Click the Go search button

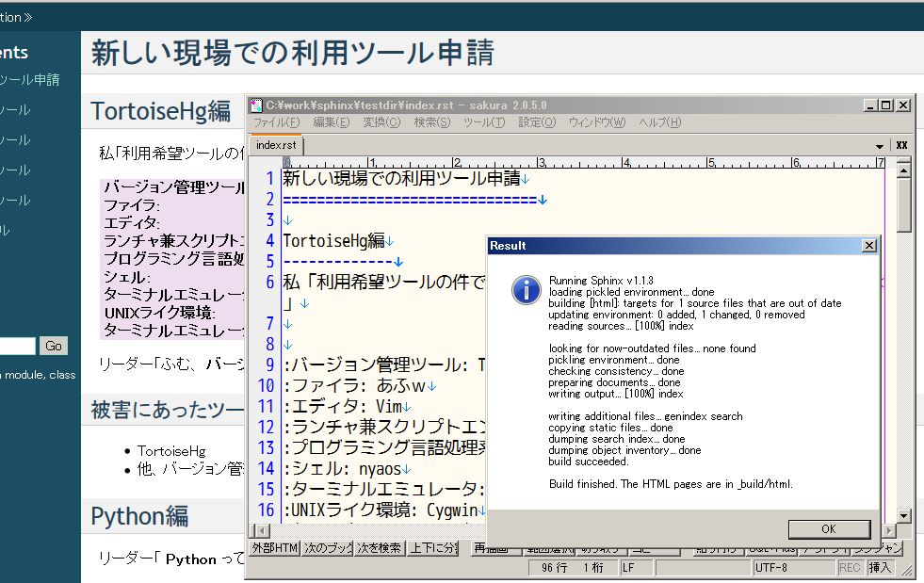pos(54,346)
